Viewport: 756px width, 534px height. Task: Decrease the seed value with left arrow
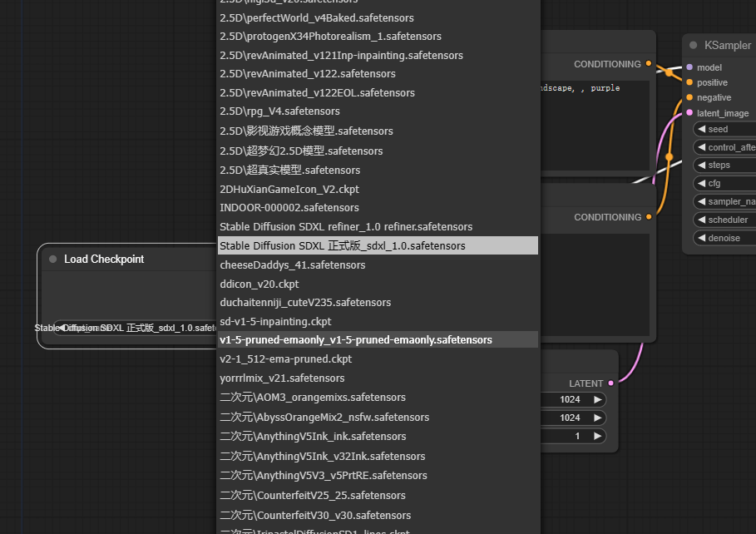[701, 129]
